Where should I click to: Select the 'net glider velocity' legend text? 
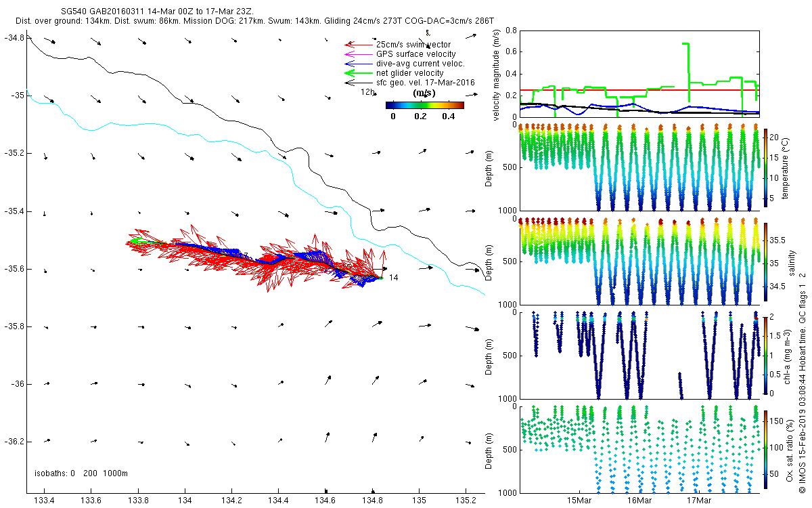pyautogui.click(x=410, y=73)
